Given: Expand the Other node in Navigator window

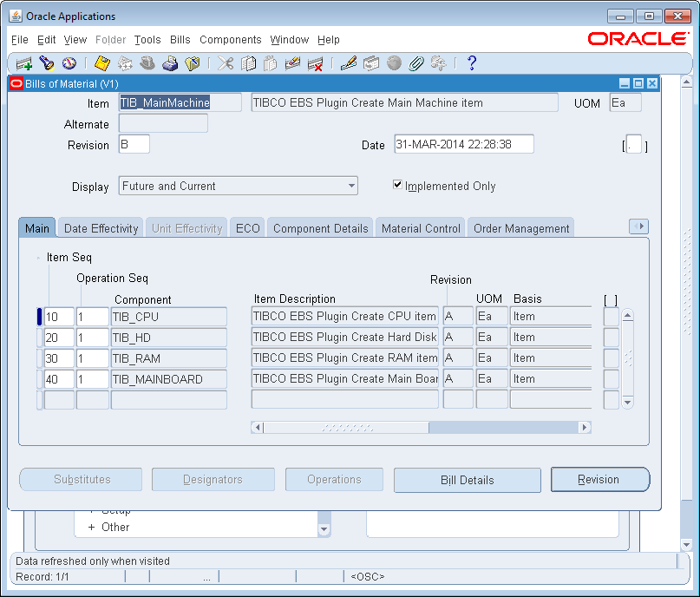Looking at the screenshot, I should click(92, 528).
